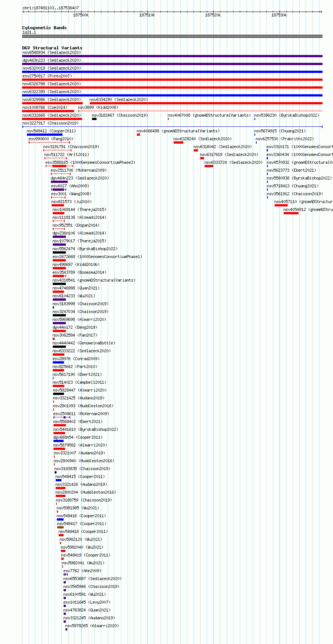Open nsv5562474 (ByrskaBishop2022) label
The width and height of the screenshot is (333, 644).
(85, 249)
